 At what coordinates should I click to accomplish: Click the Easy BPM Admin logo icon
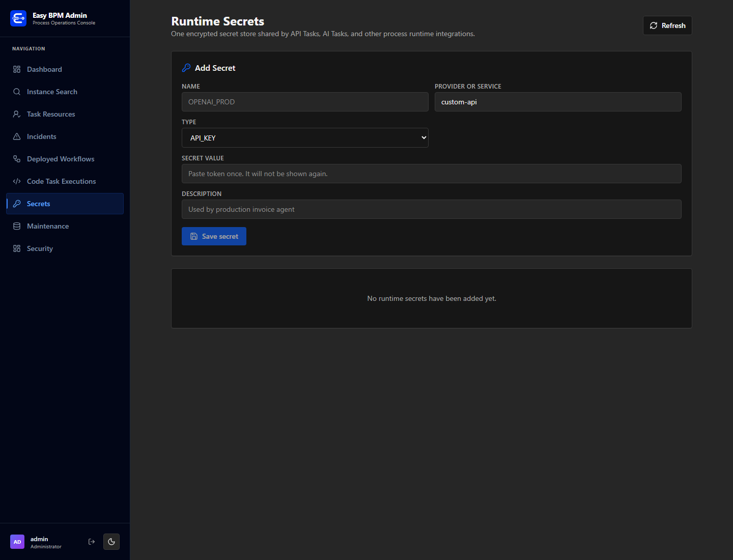tap(18, 18)
